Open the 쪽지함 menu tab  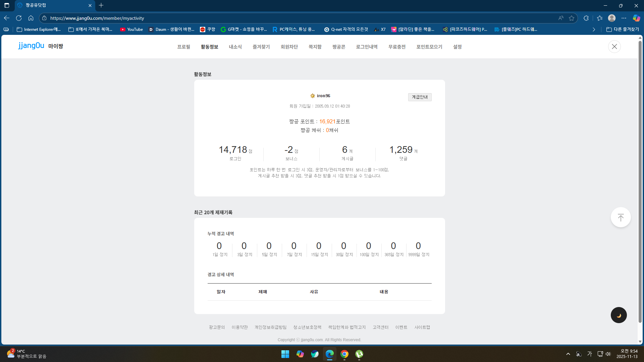(315, 47)
